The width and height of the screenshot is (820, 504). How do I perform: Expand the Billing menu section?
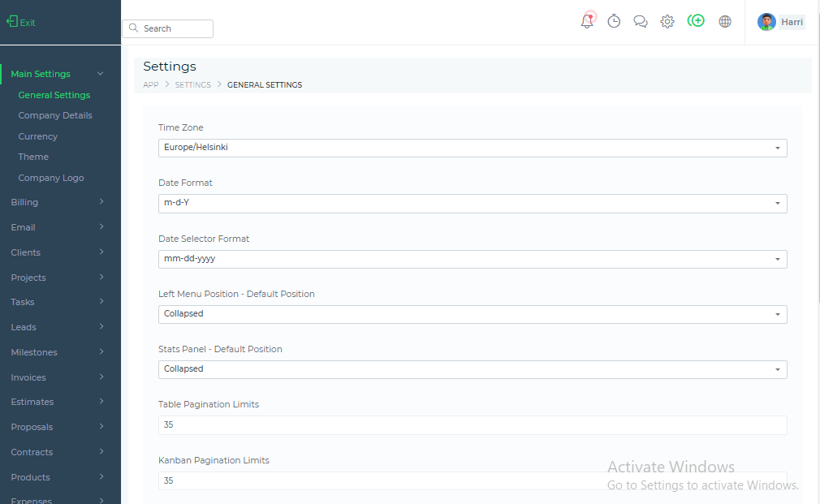pos(57,202)
